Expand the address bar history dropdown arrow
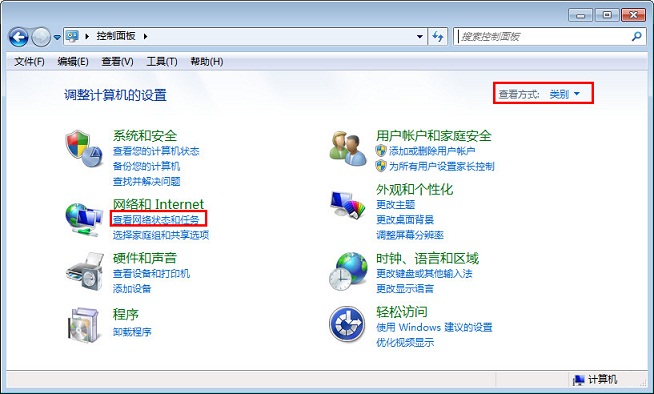 click(x=420, y=37)
